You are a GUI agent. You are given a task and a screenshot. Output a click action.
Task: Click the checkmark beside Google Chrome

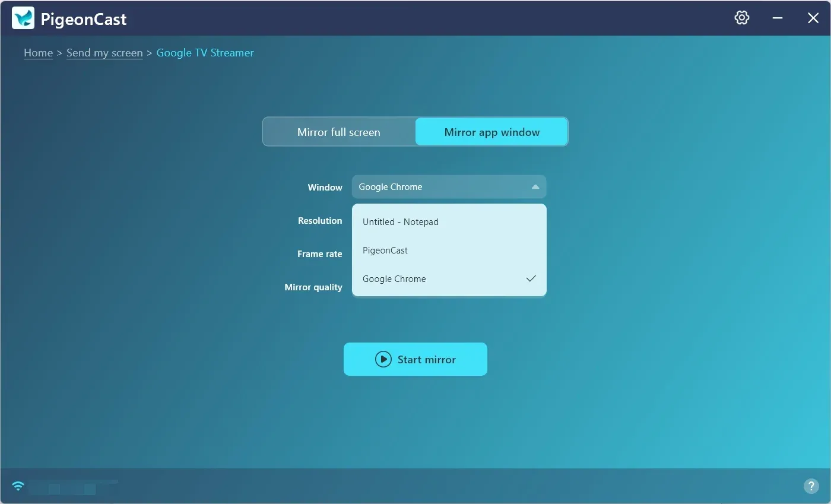[x=531, y=278]
